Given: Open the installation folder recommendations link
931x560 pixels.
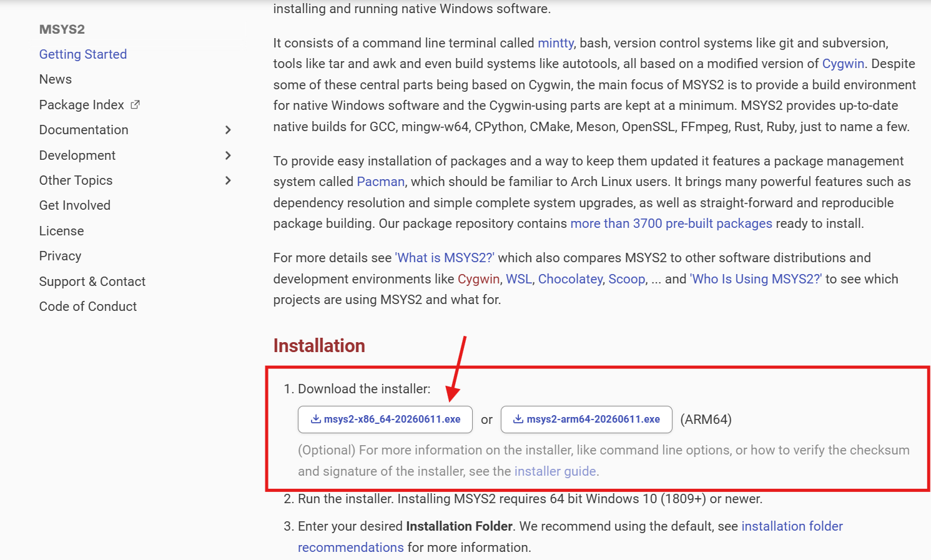Looking at the screenshot, I should (x=570, y=537).
